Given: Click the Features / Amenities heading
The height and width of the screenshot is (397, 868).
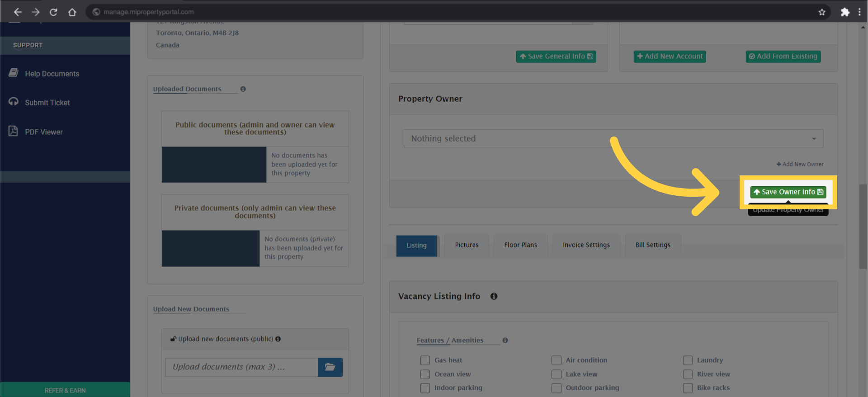Looking at the screenshot, I should tap(450, 340).
